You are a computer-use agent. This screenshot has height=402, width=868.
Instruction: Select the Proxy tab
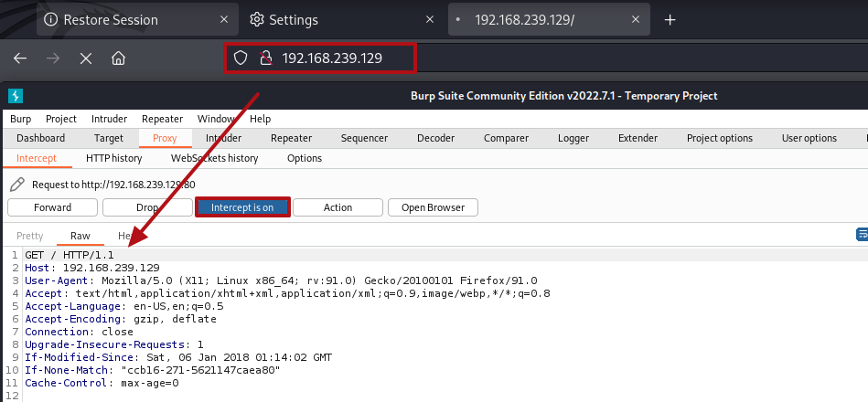click(x=165, y=138)
